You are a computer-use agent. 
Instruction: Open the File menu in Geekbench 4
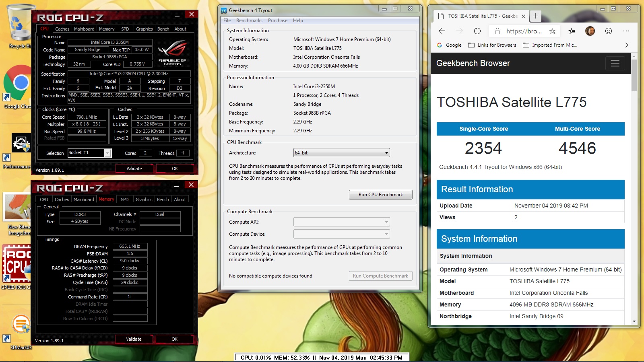227,21
